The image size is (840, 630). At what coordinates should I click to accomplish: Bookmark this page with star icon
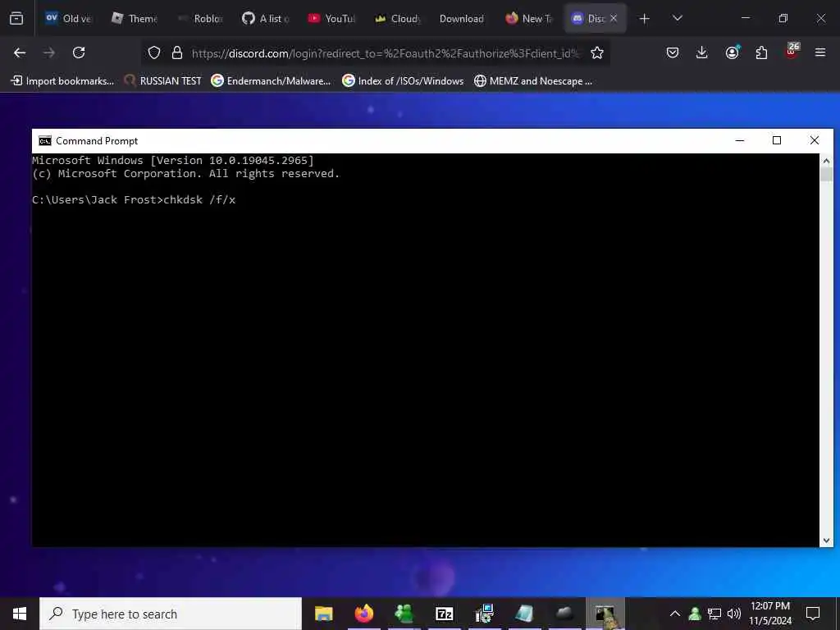point(597,52)
